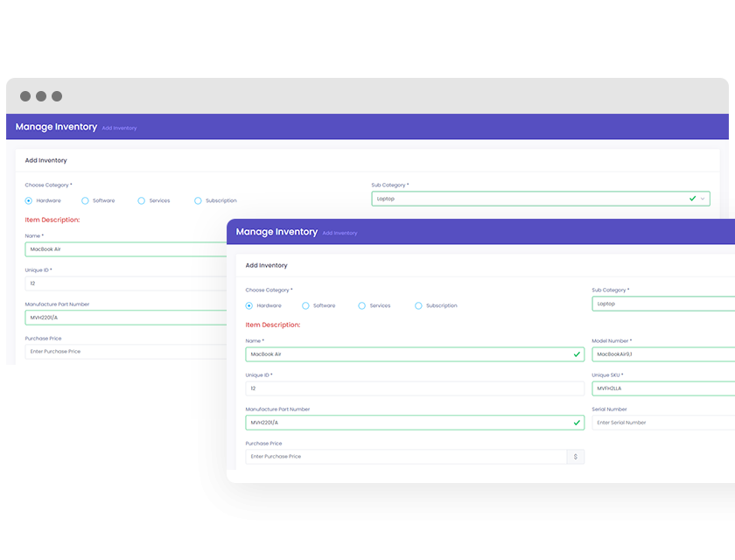
Task: Click Manage Inventory title in front window
Action: coord(276,232)
